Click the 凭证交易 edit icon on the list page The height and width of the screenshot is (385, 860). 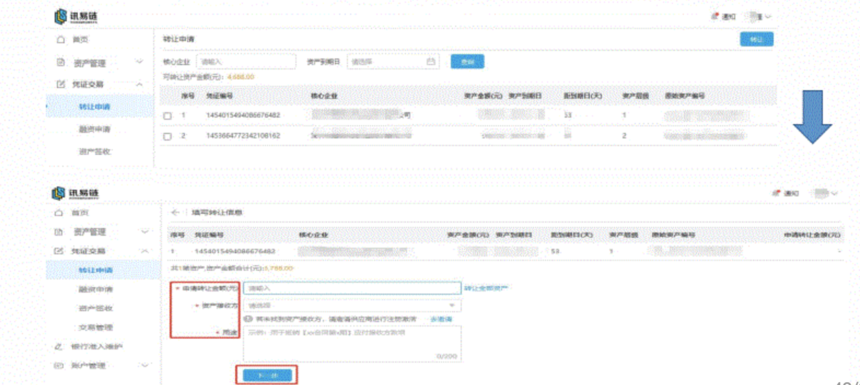coord(61,84)
